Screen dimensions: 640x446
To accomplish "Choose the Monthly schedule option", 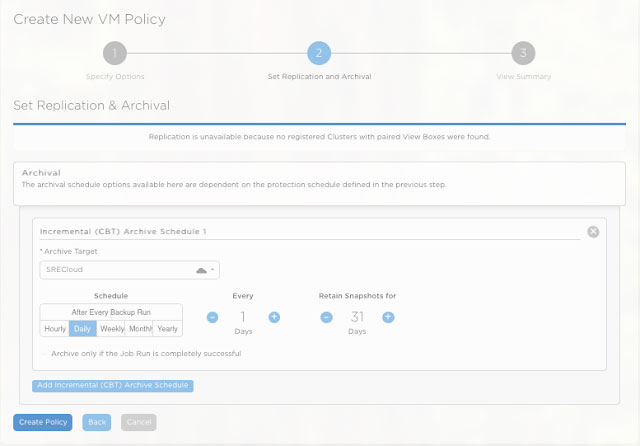I will click(139, 329).
